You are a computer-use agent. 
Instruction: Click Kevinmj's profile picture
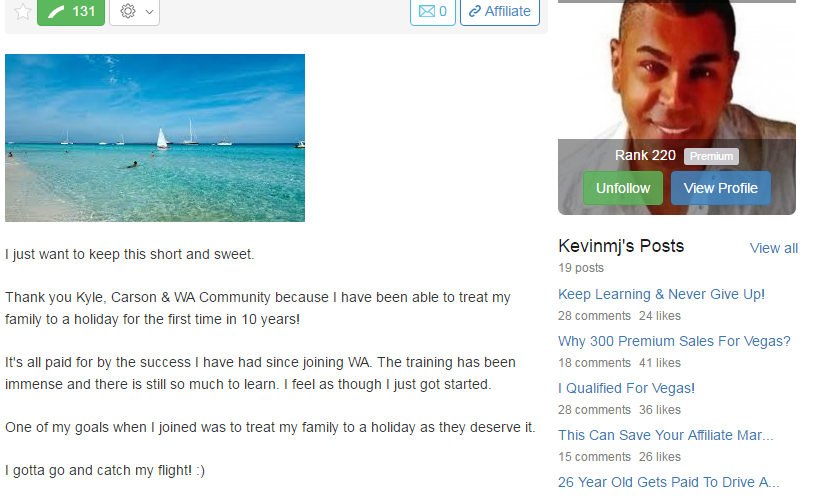(x=677, y=69)
